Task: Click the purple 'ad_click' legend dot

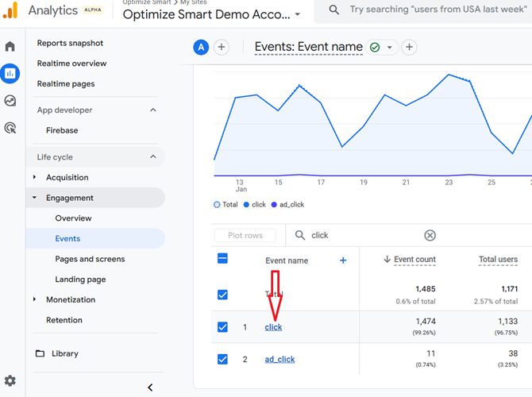Action: point(274,205)
